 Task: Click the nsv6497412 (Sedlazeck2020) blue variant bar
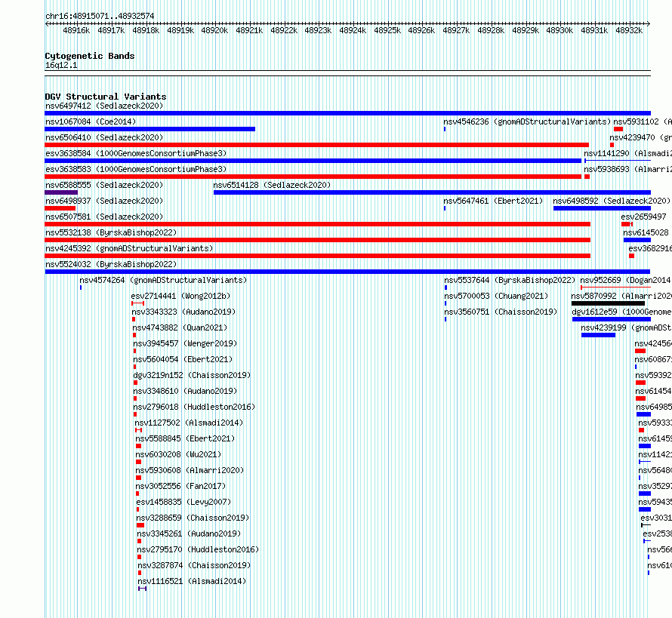(x=347, y=113)
